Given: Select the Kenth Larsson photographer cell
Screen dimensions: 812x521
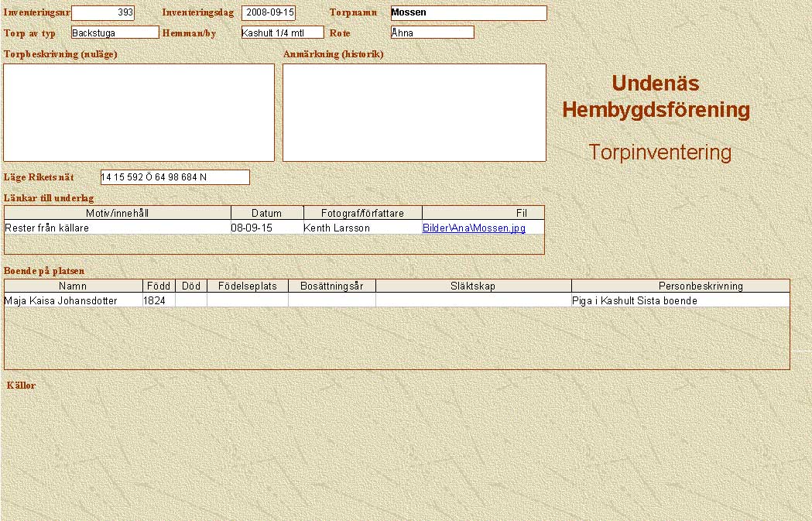Looking at the screenshot, I should point(337,228).
